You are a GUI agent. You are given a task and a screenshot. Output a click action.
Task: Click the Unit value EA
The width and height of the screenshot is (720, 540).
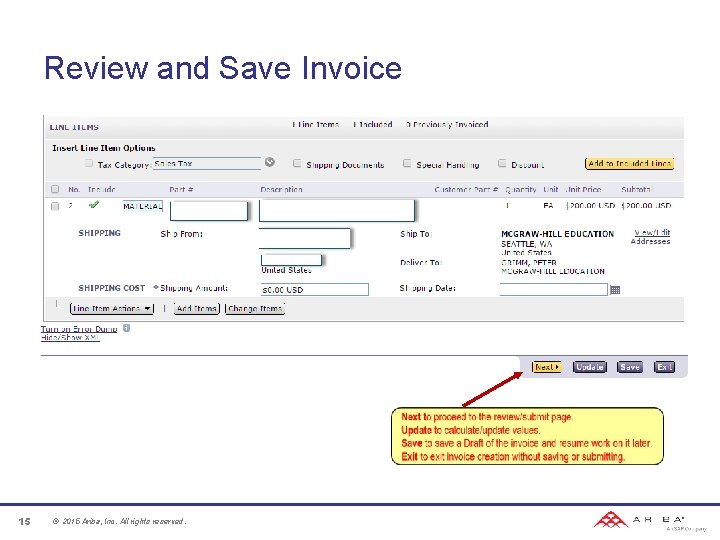pos(548,206)
